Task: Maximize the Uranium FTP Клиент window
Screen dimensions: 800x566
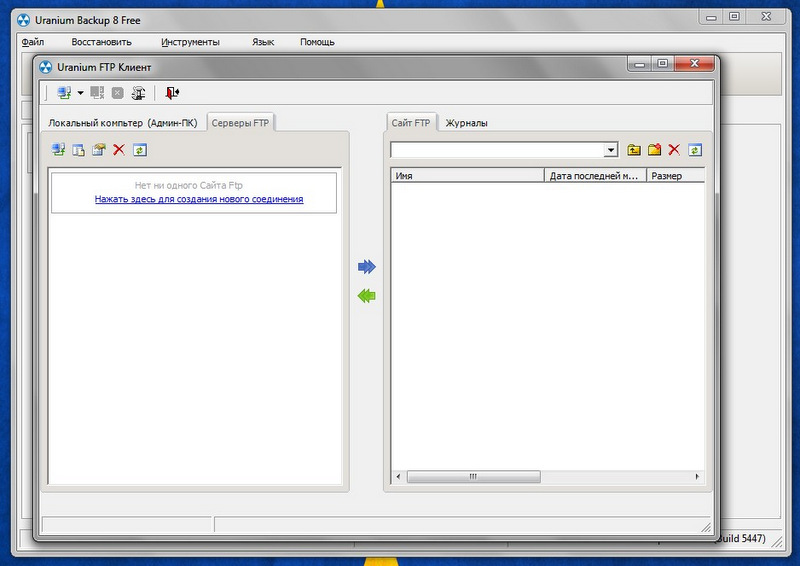Action: click(x=662, y=63)
